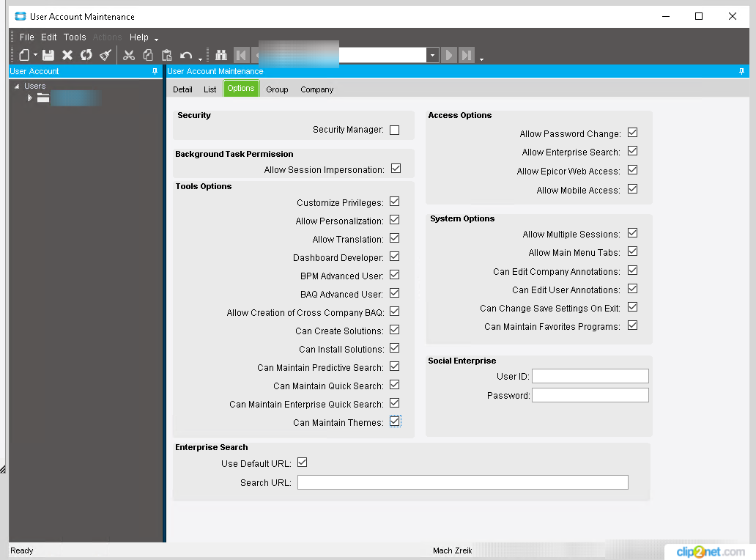
Task: Open the Edit menu
Action: [48, 37]
